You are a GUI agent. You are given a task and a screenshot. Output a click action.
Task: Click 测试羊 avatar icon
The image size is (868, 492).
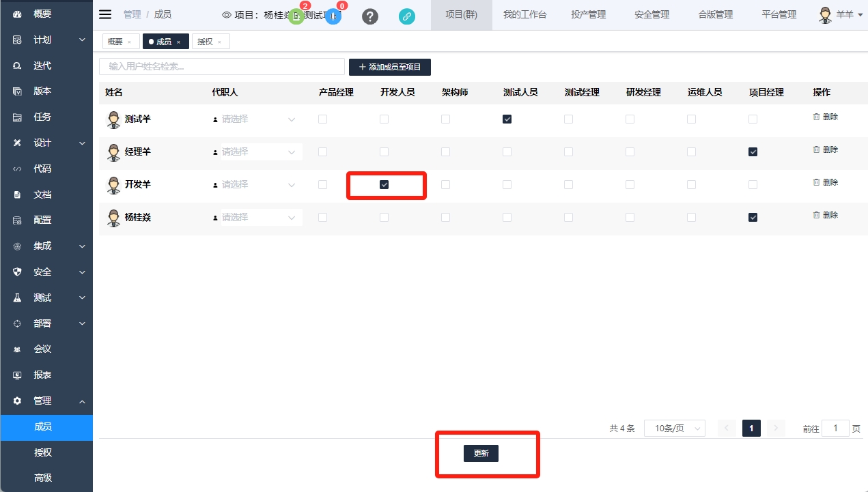tap(114, 119)
